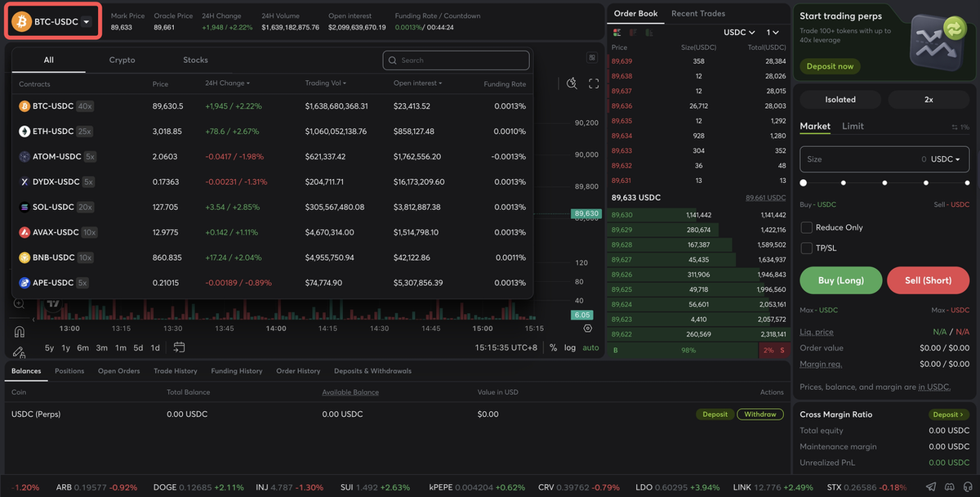Click the midpoint of the size slider
980x497 pixels.
884,183
